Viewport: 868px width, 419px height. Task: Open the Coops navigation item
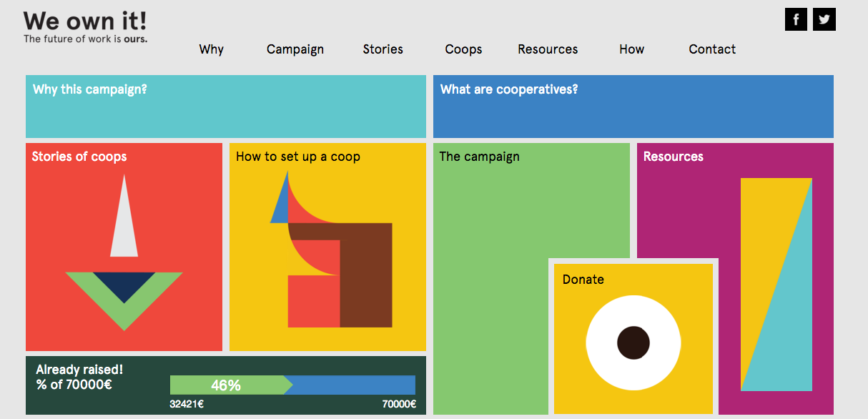pyautogui.click(x=463, y=49)
